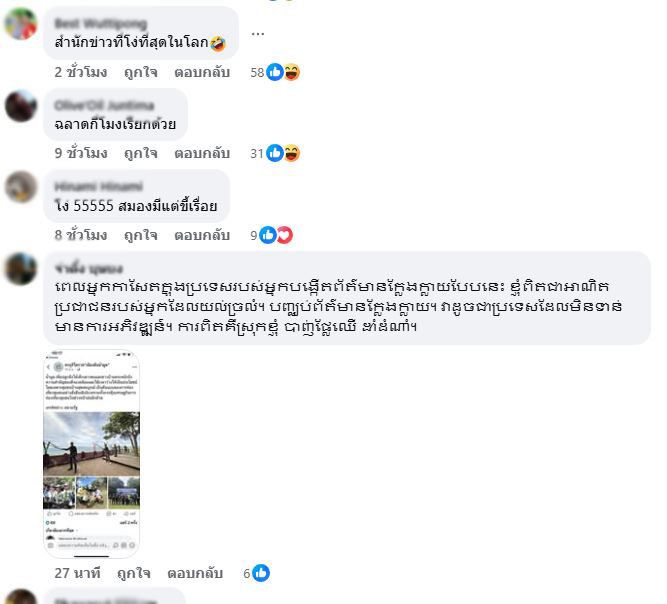Open the three-dot menu on first comment
The width and height of the screenshot is (667, 604).
[257, 34]
